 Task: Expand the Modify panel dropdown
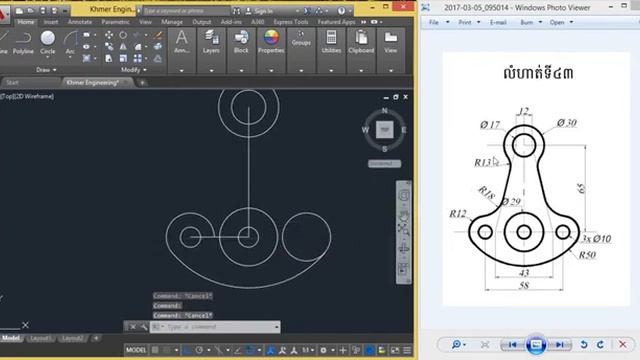(x=134, y=70)
